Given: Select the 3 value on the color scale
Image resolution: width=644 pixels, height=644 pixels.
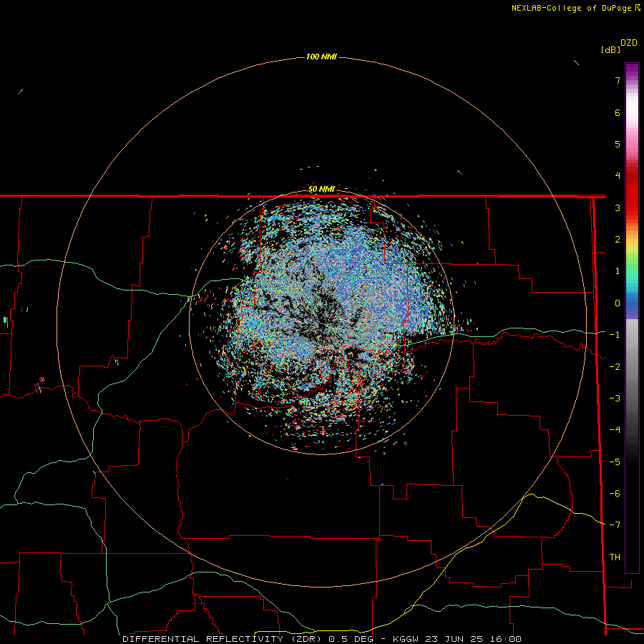Looking at the screenshot, I should click(618, 208).
